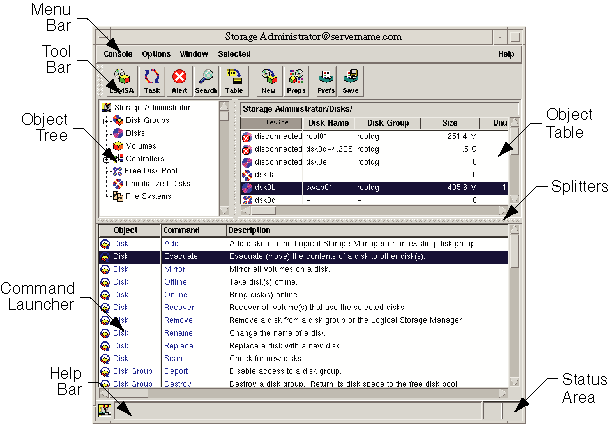
Task: Click the Save toolbar icon
Action: (351, 79)
